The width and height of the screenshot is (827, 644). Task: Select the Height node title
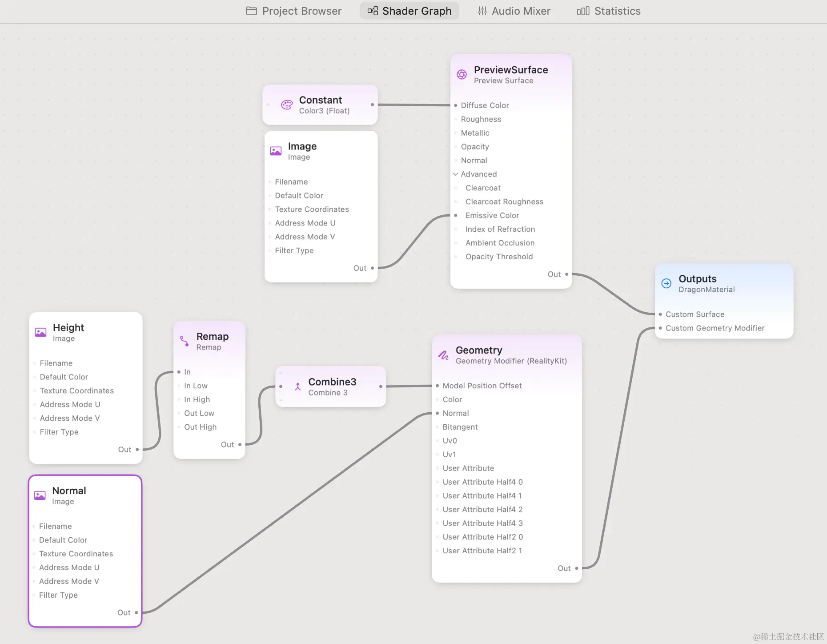[x=68, y=328]
